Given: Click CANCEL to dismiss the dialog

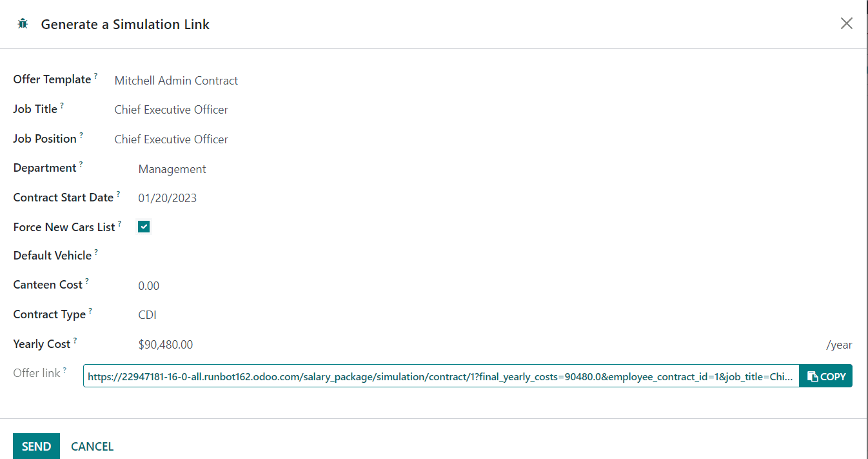Looking at the screenshot, I should pyautogui.click(x=92, y=447).
